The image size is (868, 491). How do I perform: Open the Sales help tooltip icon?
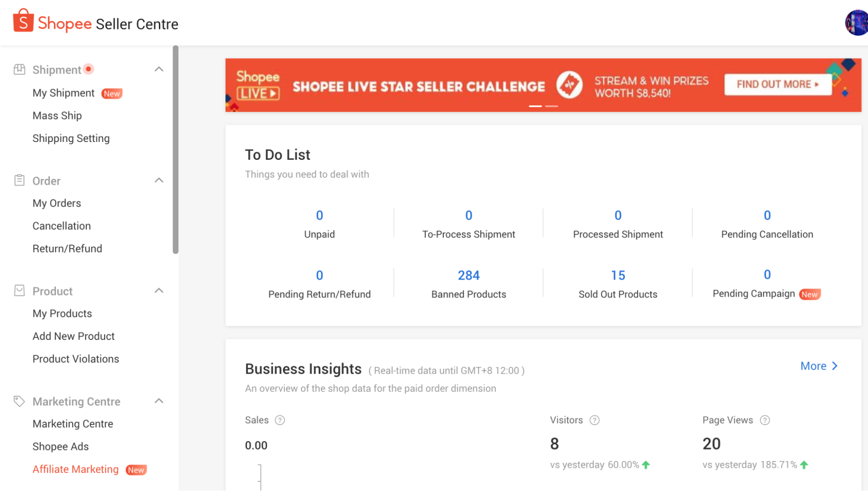280,420
